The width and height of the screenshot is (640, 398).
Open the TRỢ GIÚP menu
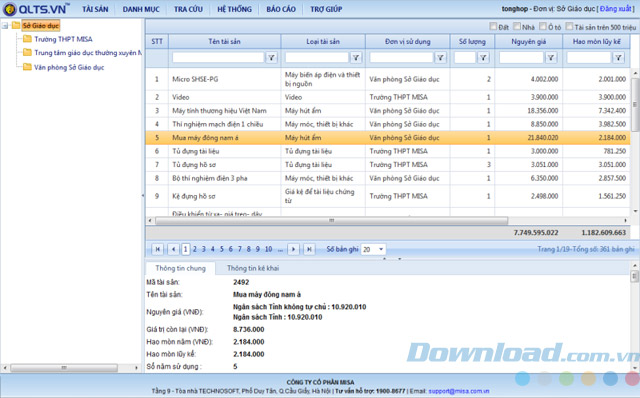[x=326, y=9]
